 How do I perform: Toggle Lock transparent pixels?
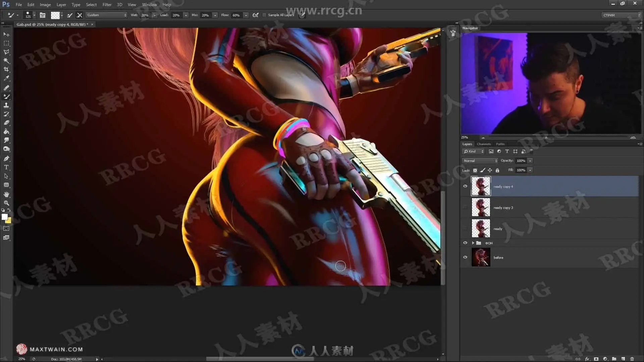pyautogui.click(x=475, y=170)
